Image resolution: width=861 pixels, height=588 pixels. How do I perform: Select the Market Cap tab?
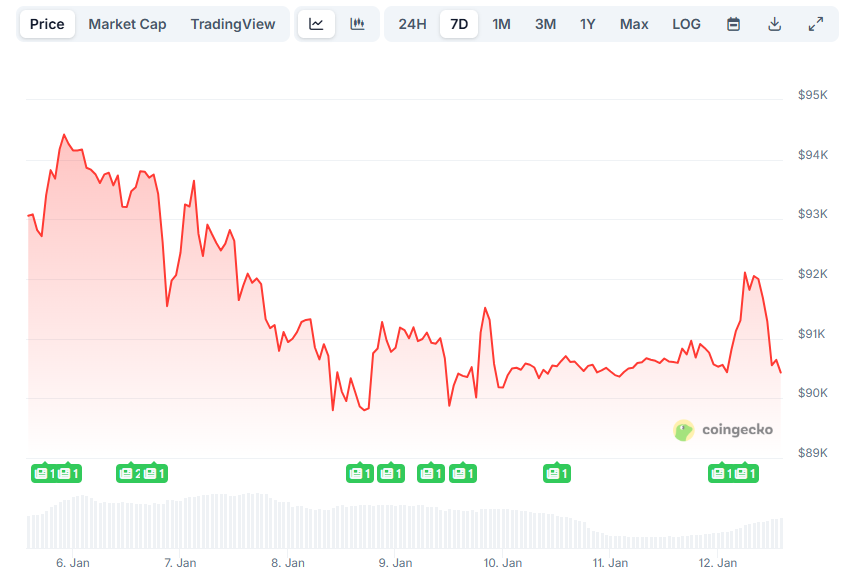pos(127,24)
